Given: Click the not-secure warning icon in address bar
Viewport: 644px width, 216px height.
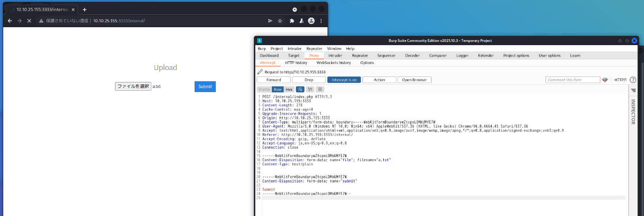Looking at the screenshot, I should [41, 21].
